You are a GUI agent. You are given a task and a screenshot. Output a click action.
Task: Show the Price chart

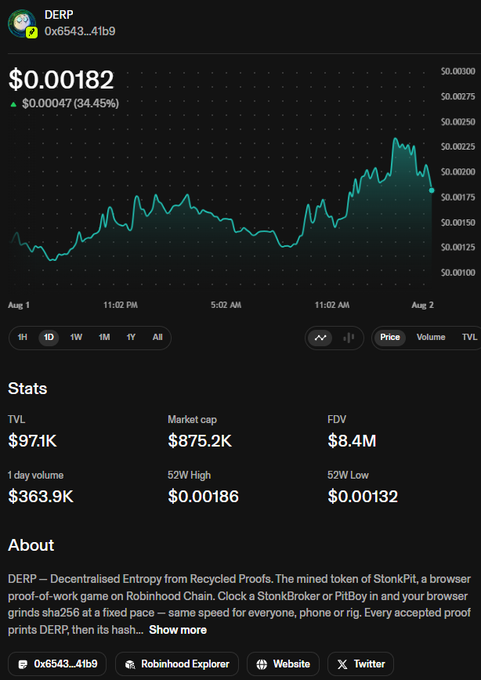pos(390,337)
